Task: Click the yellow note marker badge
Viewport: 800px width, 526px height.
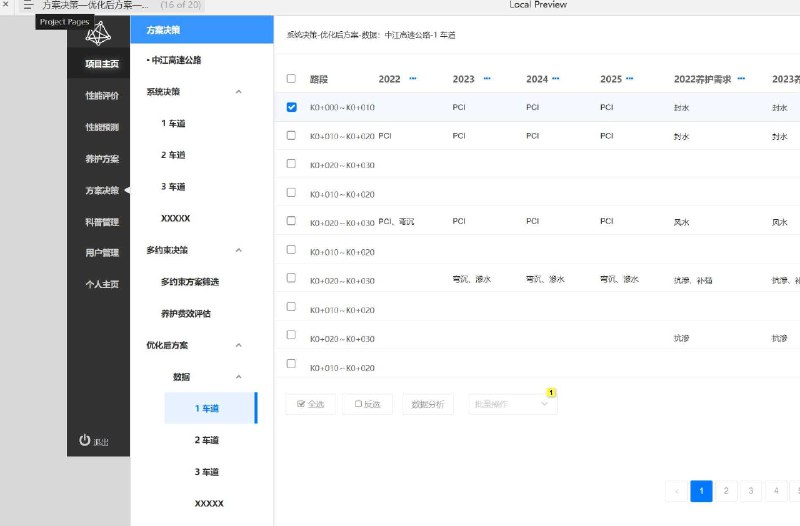Action: [551, 392]
